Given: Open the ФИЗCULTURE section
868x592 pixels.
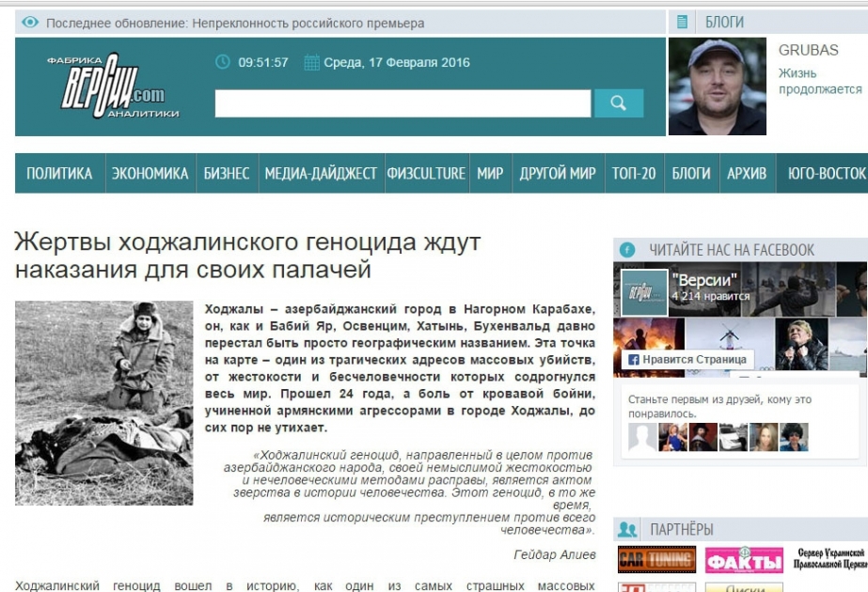Looking at the screenshot, I should click(426, 173).
